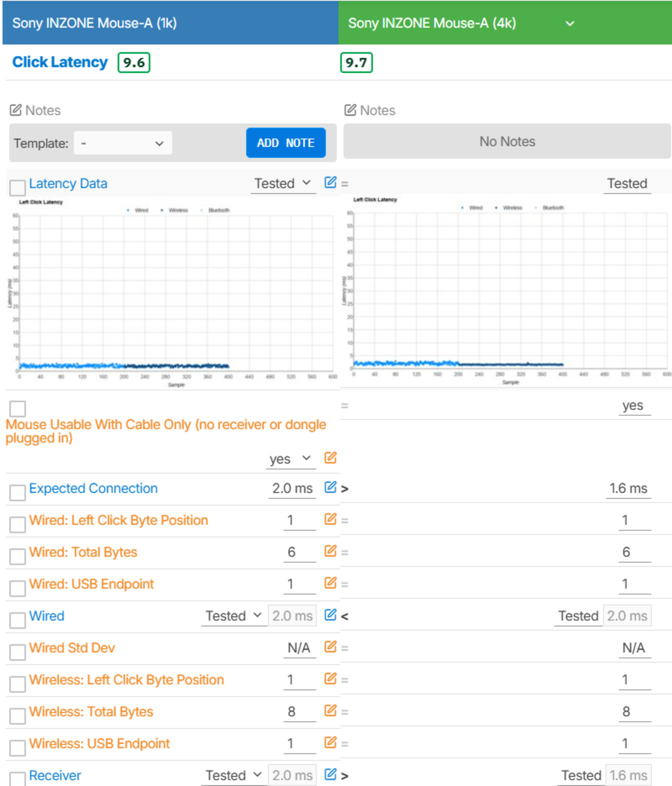672x786 pixels.
Task: Open the Wireless: Left Click Byte Position link
Action: (126, 680)
